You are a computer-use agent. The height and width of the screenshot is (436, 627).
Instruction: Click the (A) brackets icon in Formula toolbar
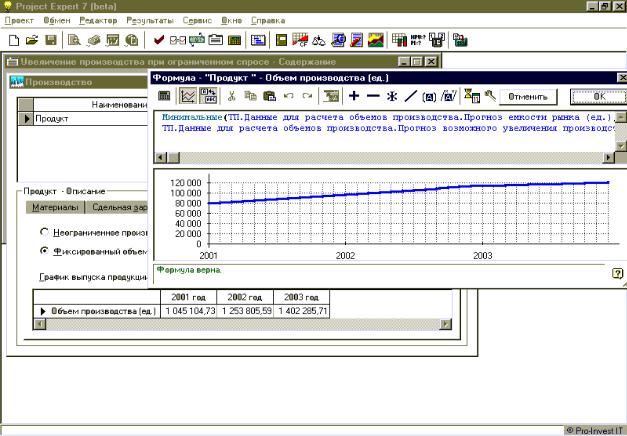[429, 97]
